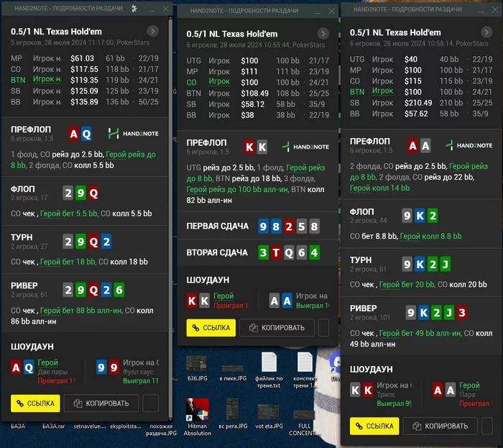The height and width of the screenshot is (448, 503).
Task: Click the small square button beside КОПИРОВАТЬ in KK window
Action: (323, 328)
